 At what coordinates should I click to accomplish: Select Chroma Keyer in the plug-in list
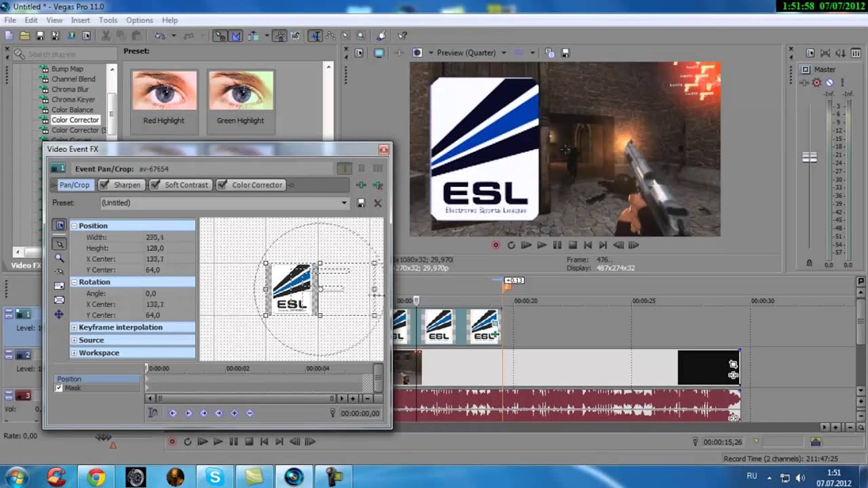73,100
